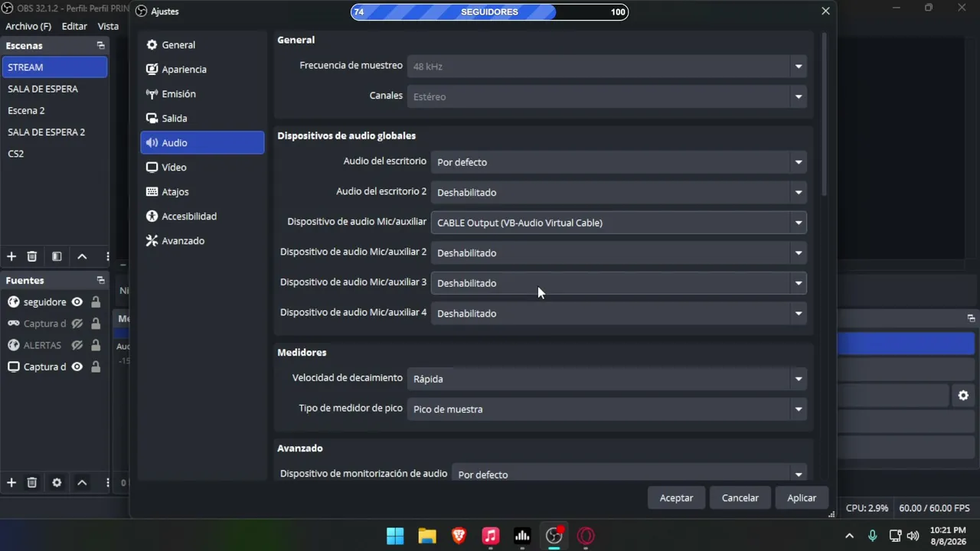Open Opera GX from taskbar
This screenshot has height=551, width=980.
click(586, 536)
